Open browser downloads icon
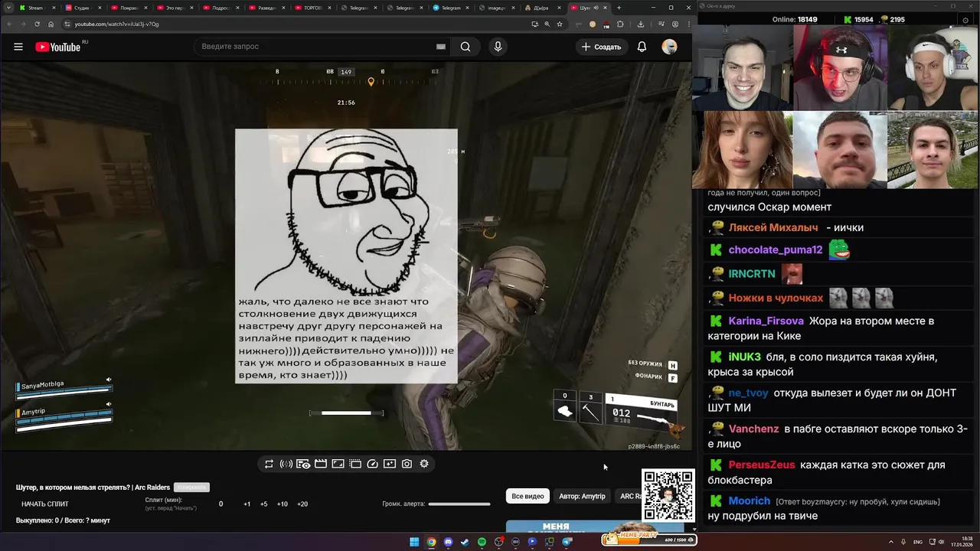 coord(640,24)
